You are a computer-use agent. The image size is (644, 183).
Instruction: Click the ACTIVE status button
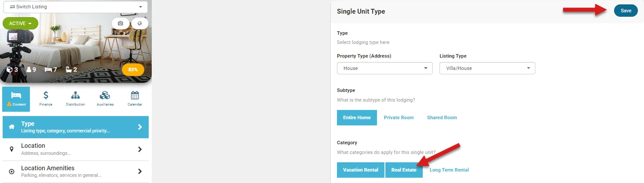[x=20, y=23]
